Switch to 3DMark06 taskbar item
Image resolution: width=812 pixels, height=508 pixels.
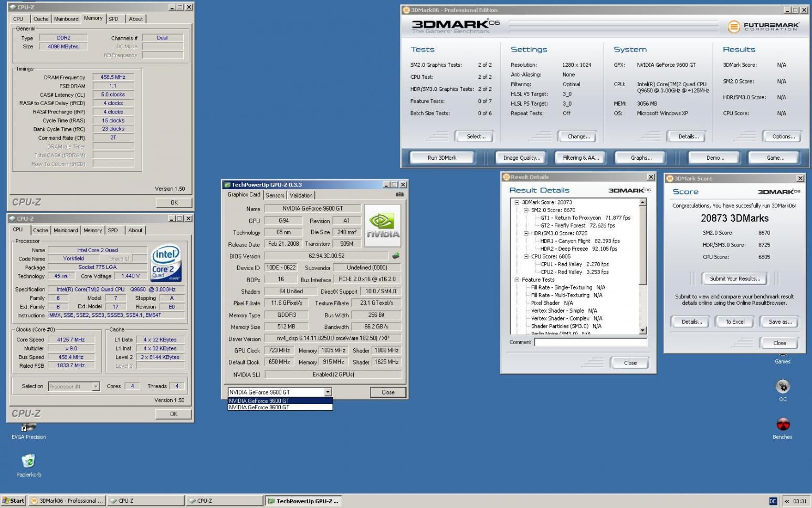pos(67,501)
